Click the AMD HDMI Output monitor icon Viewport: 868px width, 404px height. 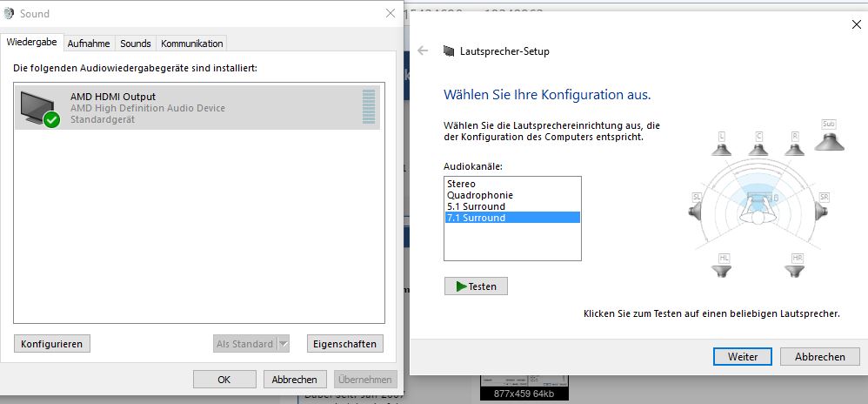(x=39, y=109)
